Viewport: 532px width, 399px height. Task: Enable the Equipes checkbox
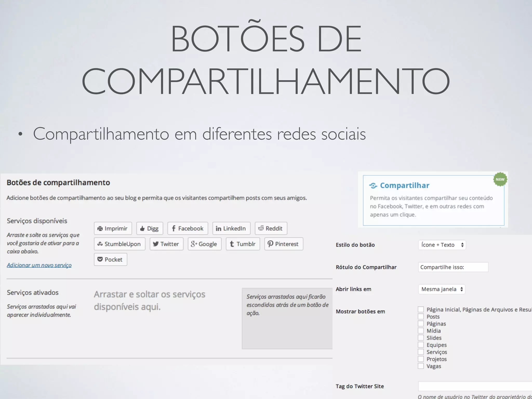point(421,345)
